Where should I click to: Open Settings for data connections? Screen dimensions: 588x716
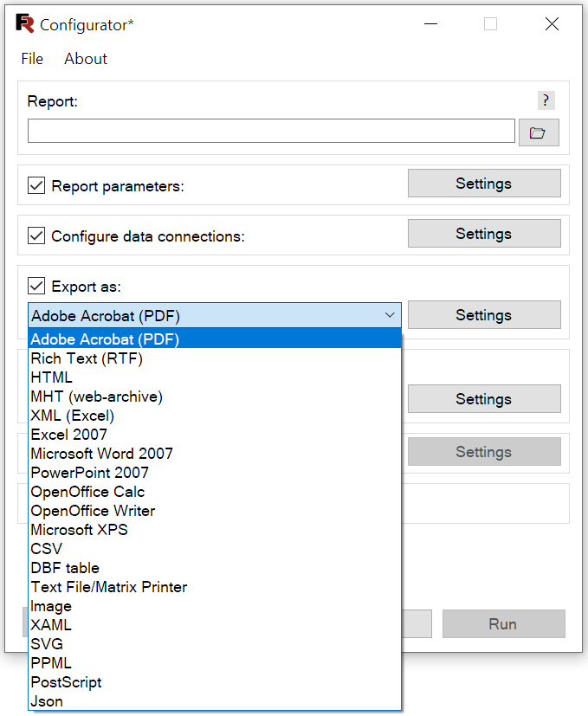484,234
